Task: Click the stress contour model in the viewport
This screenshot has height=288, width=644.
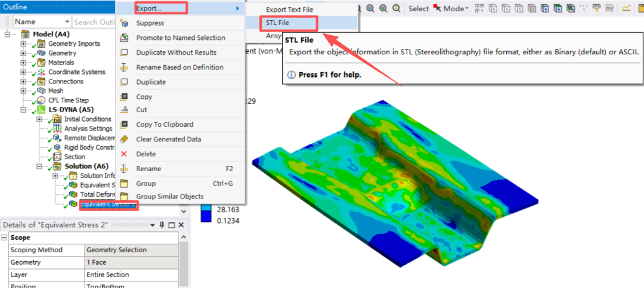Action: click(394, 185)
